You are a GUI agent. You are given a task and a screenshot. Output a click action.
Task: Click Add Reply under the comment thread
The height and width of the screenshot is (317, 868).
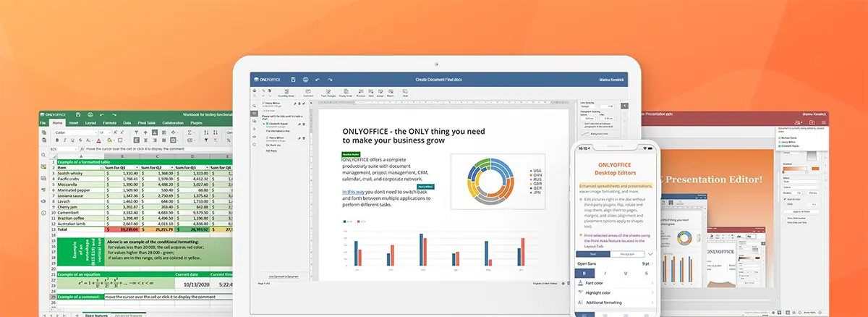[271, 151]
